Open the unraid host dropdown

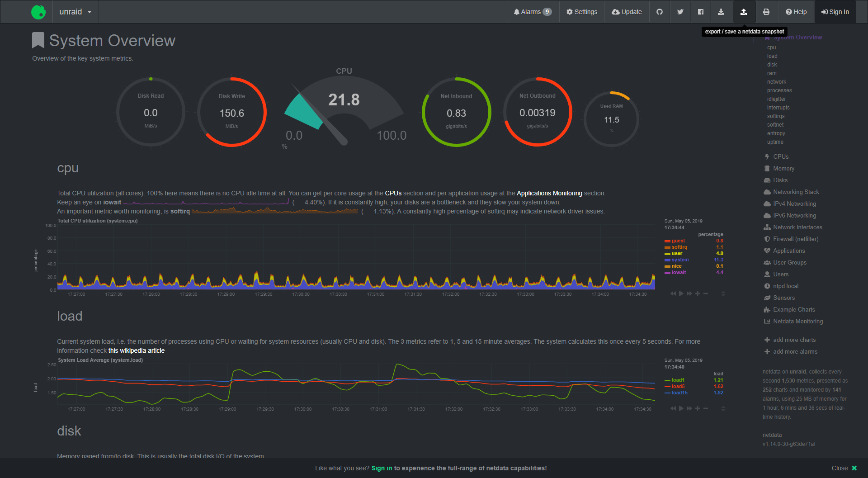(x=75, y=12)
